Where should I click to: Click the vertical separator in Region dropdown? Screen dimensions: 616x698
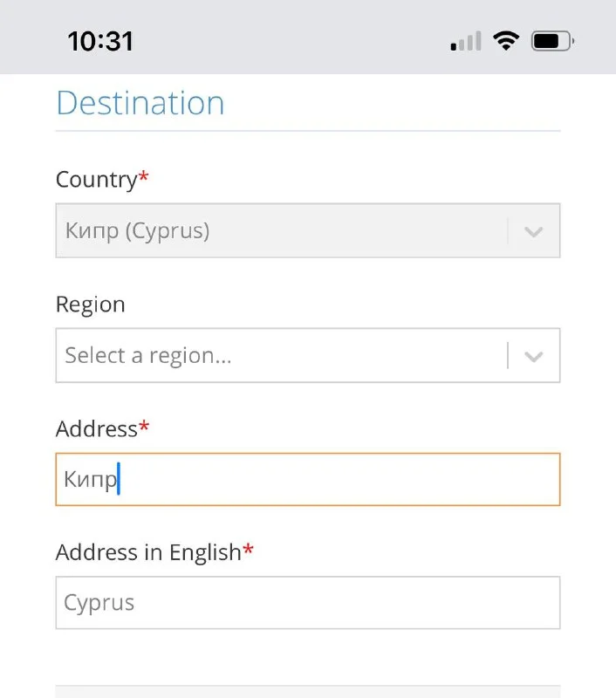pos(508,356)
